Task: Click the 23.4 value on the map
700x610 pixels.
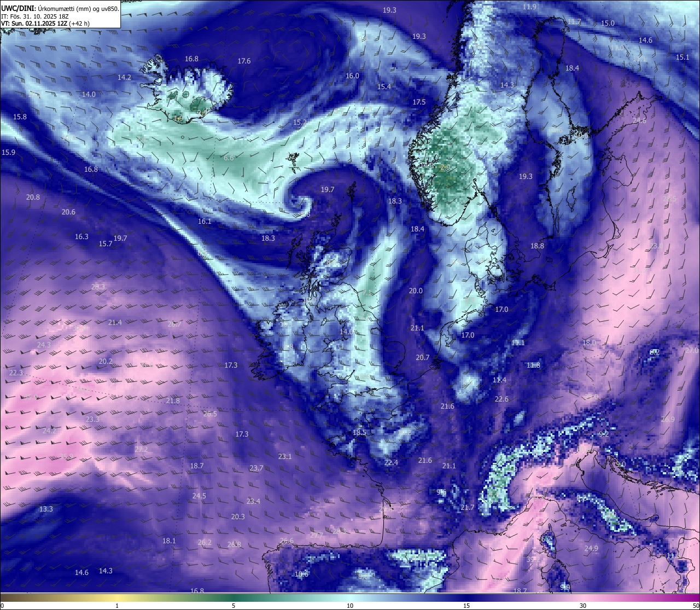Action: [253, 501]
